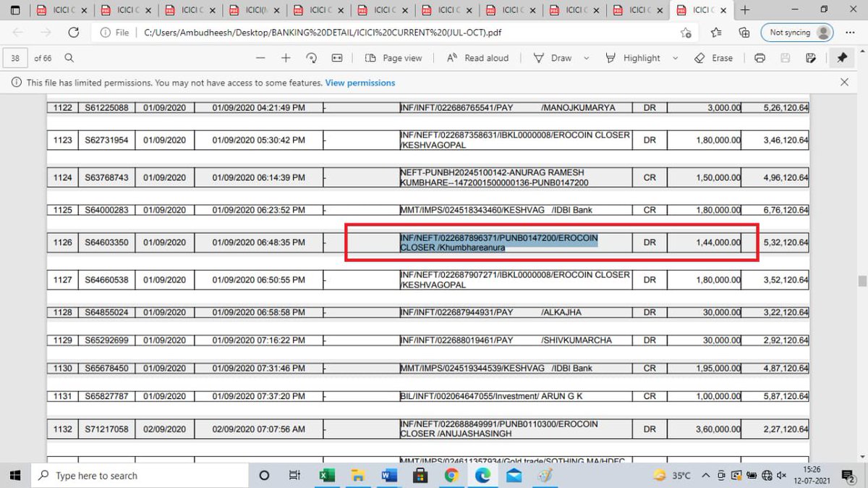Print the PDF document

click(x=759, y=58)
